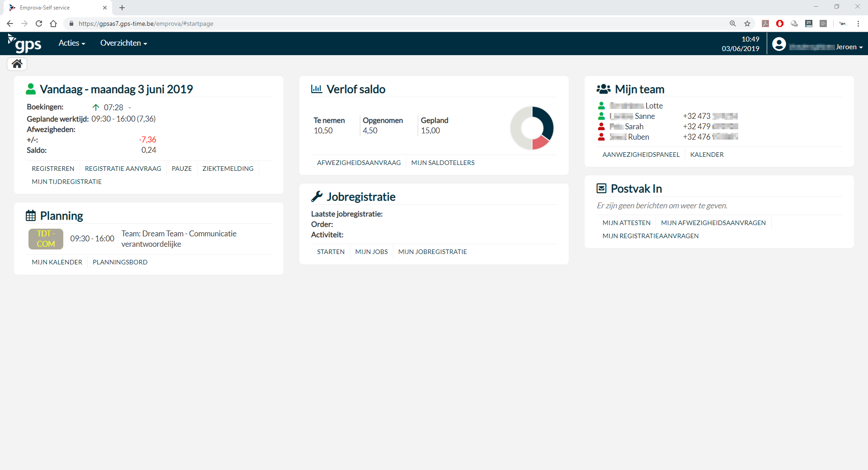Open AFWEZIGHEIDSAANVRAAG link
This screenshot has width=868, height=470.
pyautogui.click(x=359, y=163)
